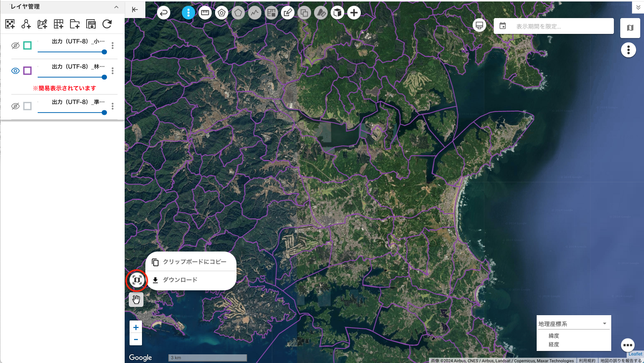Click the 表示期間を限定 date field
The image size is (644, 363).
pyautogui.click(x=554, y=26)
